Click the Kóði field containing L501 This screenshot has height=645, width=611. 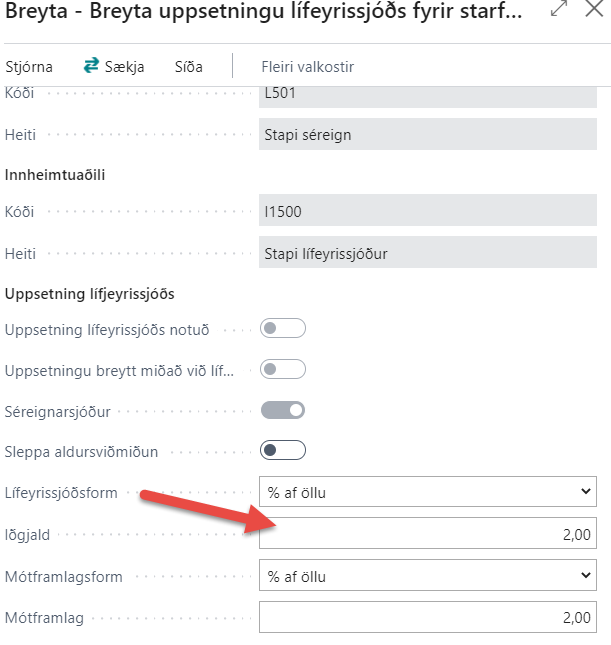click(427, 94)
